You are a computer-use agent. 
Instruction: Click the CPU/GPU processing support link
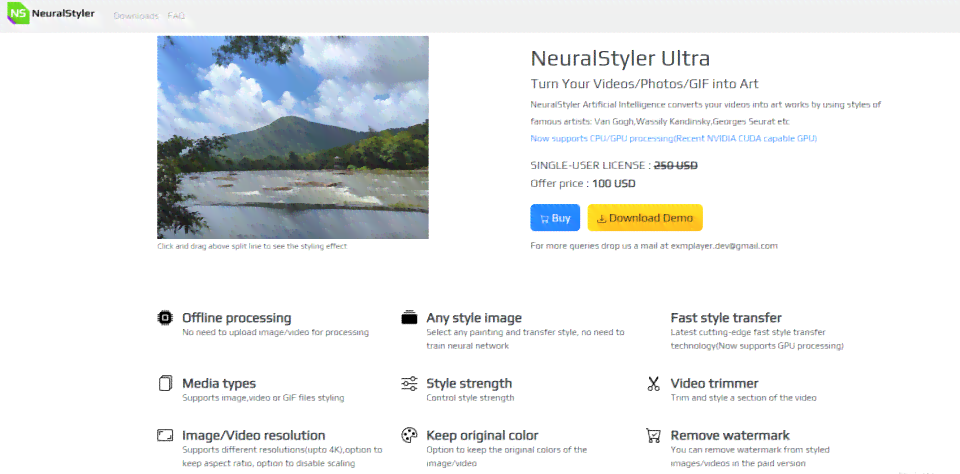point(673,138)
